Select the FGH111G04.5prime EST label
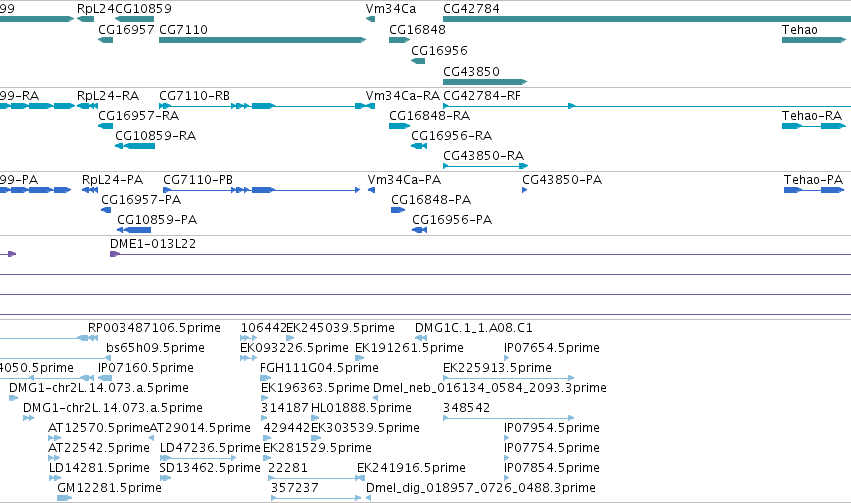Viewport: 851px width, 503px height. [x=319, y=368]
